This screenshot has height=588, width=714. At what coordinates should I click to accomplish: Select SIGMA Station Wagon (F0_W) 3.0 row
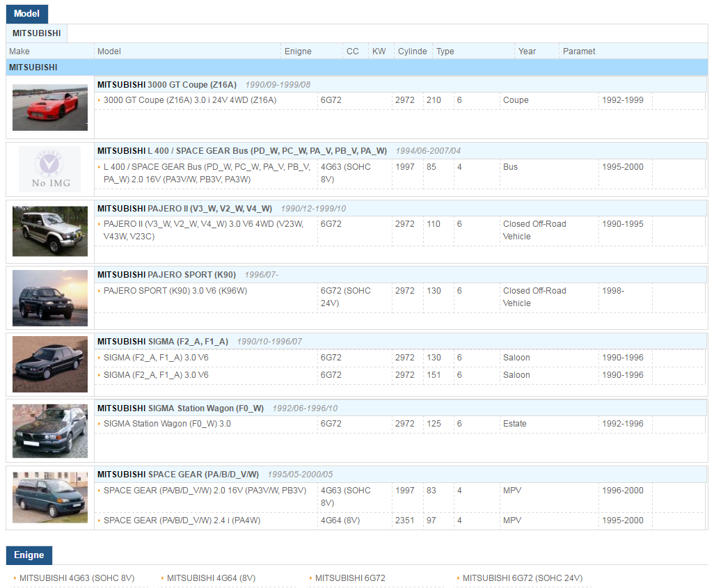pos(400,424)
